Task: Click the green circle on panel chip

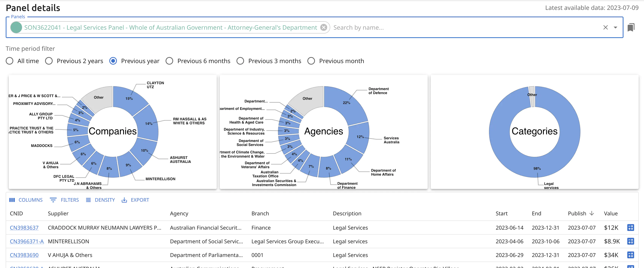Action: (x=17, y=27)
